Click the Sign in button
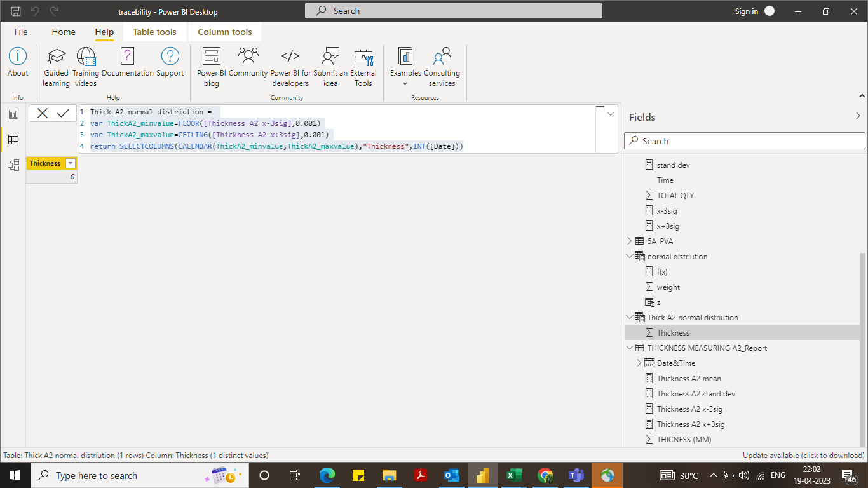This screenshot has height=488, width=868. pyautogui.click(x=755, y=11)
